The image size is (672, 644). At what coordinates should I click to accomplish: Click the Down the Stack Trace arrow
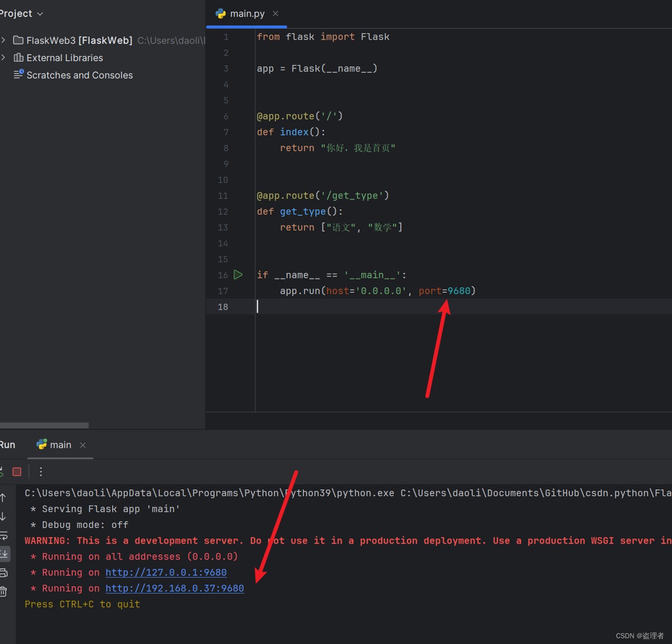(x=3, y=516)
